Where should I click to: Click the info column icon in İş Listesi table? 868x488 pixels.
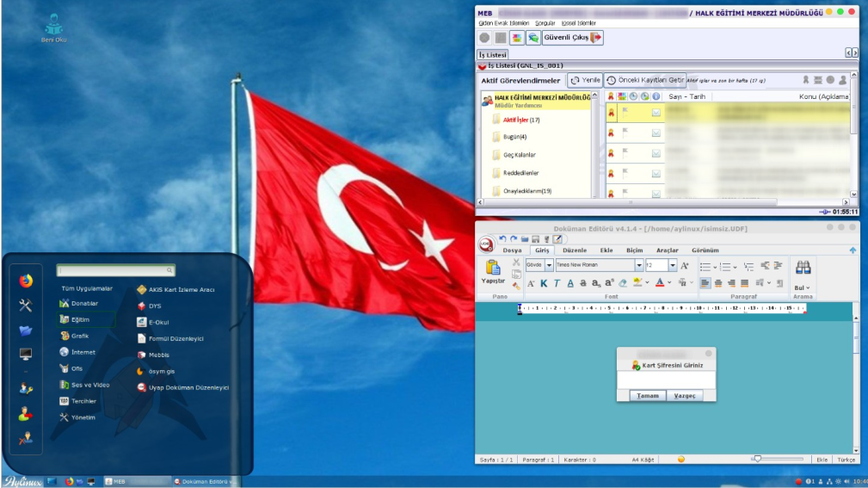point(656,96)
